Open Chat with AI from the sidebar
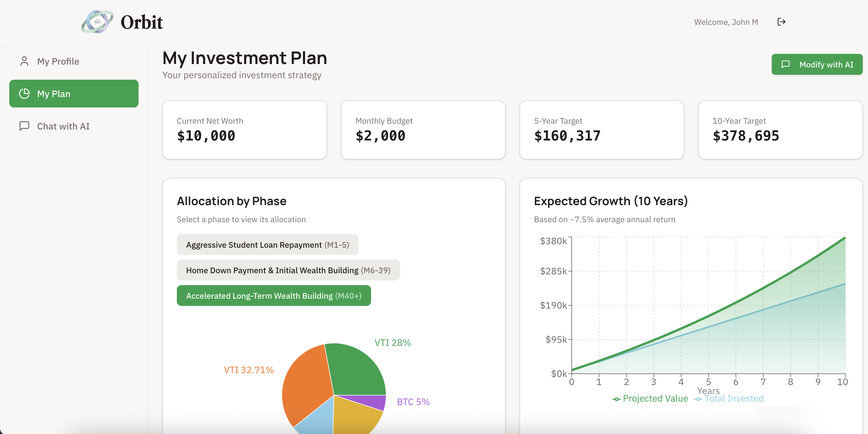 click(x=74, y=126)
